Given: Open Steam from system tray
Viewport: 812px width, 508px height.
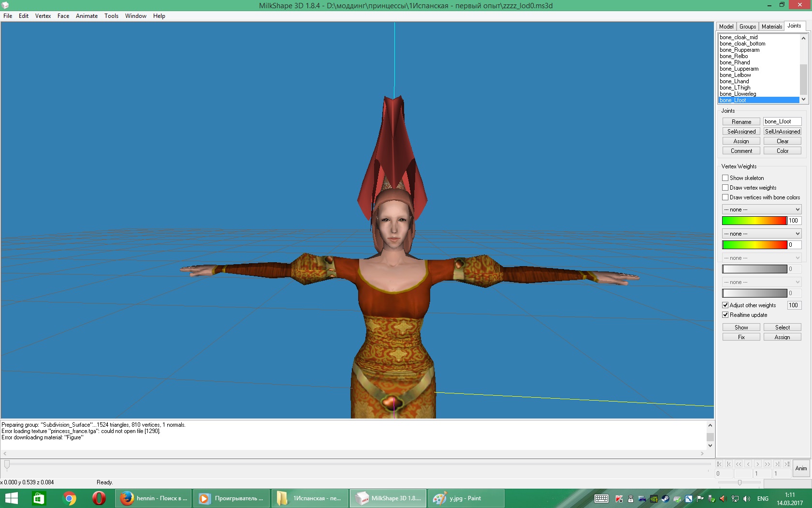Looking at the screenshot, I should point(666,499).
